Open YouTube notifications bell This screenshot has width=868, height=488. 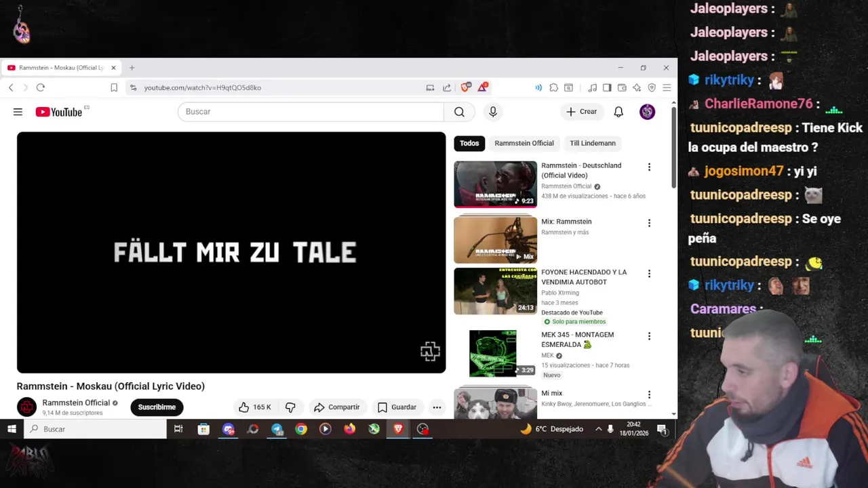618,112
